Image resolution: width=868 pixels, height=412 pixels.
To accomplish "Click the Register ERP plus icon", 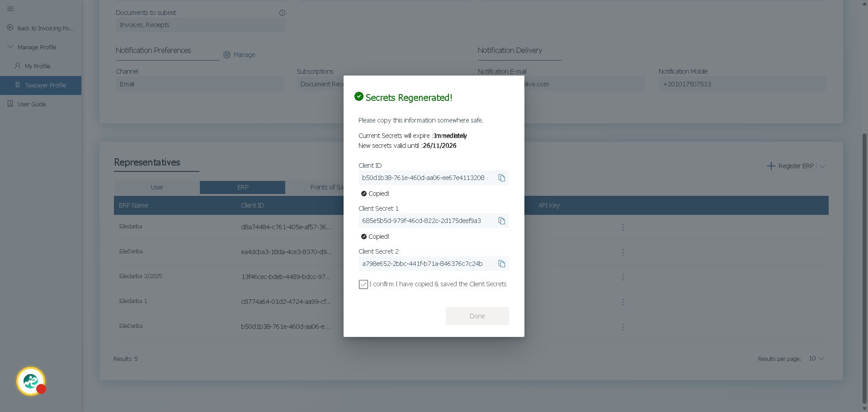I will click(771, 166).
